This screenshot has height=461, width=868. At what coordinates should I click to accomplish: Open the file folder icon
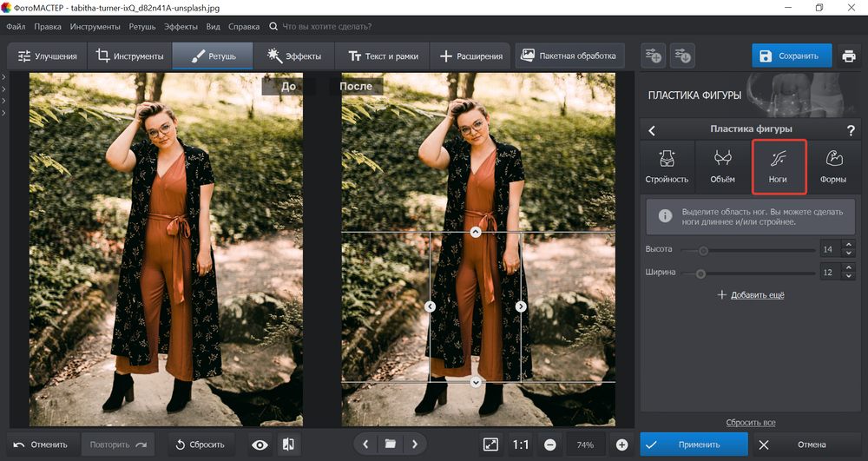[x=391, y=445]
